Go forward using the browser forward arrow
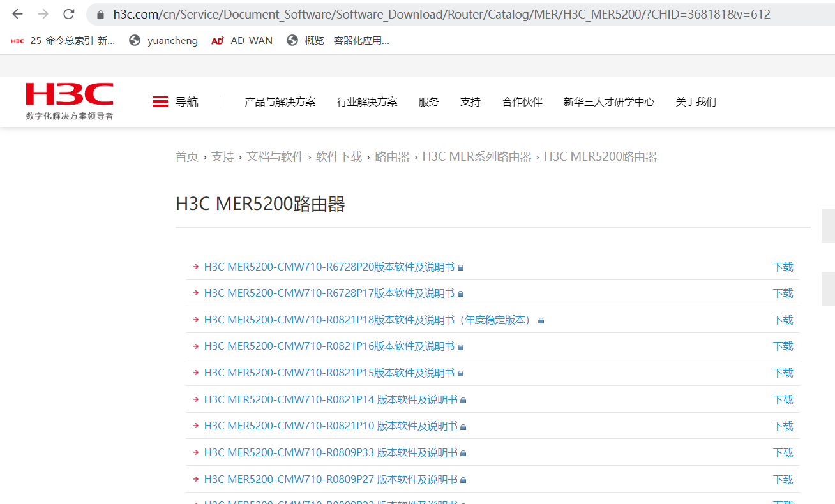 pos(43,14)
